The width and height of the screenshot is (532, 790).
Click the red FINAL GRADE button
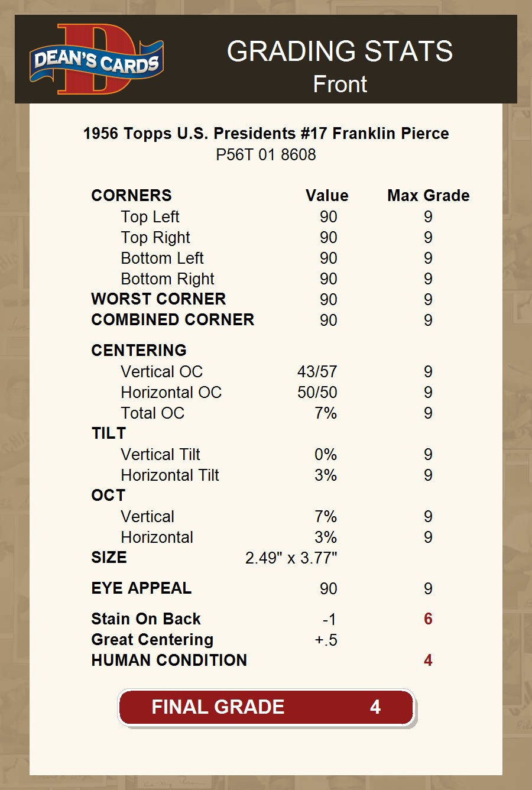(x=266, y=707)
